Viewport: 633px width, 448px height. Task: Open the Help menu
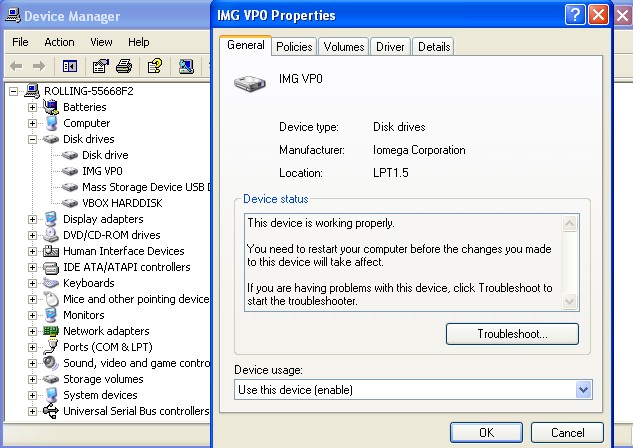[x=138, y=42]
